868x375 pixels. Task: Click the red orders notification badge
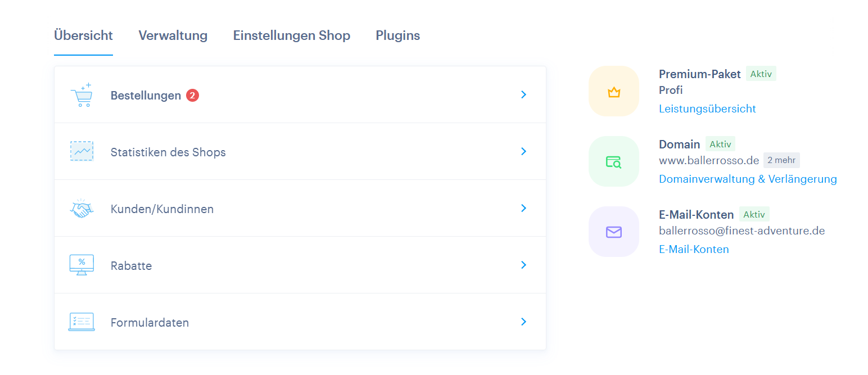pyautogui.click(x=192, y=96)
